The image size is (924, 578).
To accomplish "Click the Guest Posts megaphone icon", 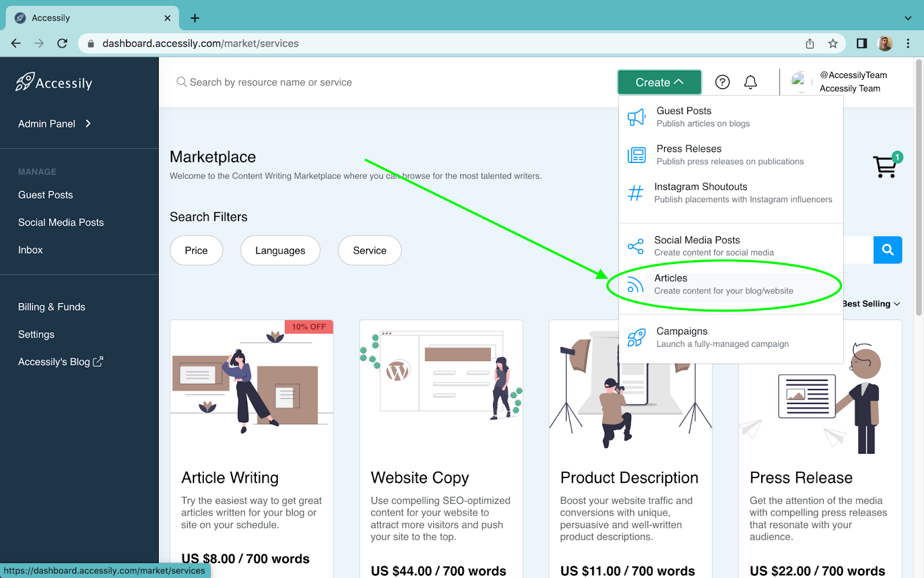I will [x=636, y=117].
